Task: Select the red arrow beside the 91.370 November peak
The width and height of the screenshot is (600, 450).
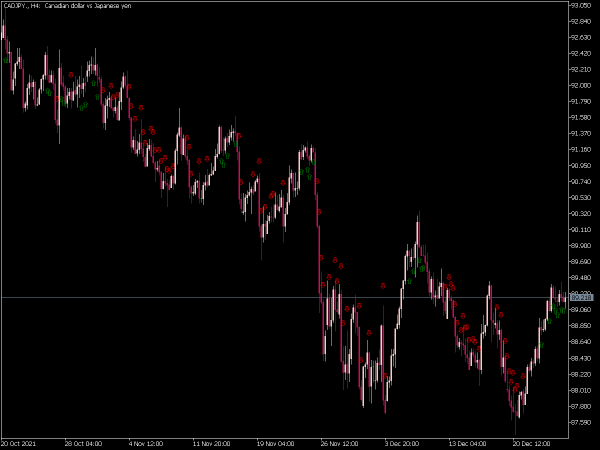Action: coord(239,135)
